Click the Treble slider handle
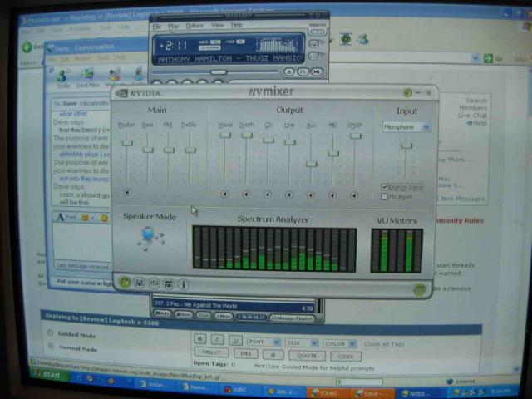 190,150
